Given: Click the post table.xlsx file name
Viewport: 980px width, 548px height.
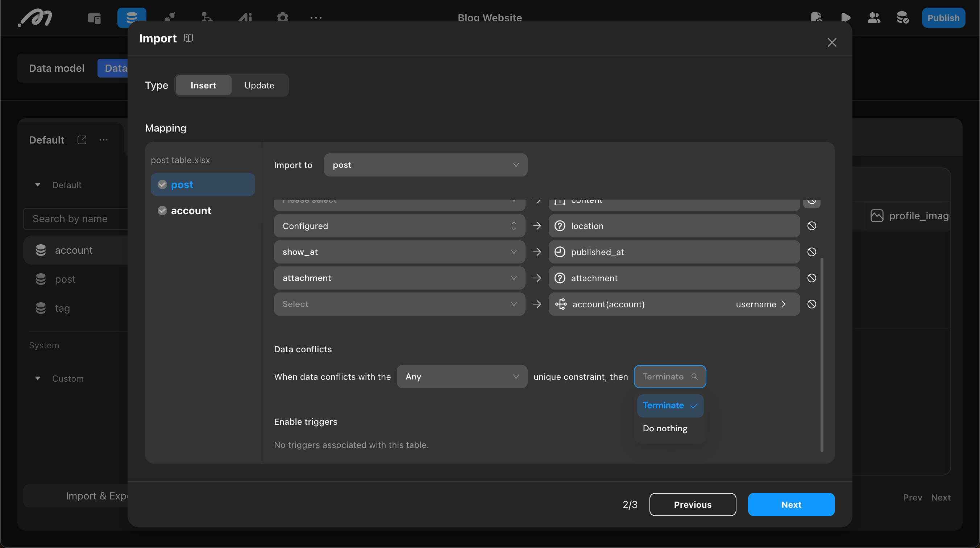Looking at the screenshot, I should click(x=180, y=160).
